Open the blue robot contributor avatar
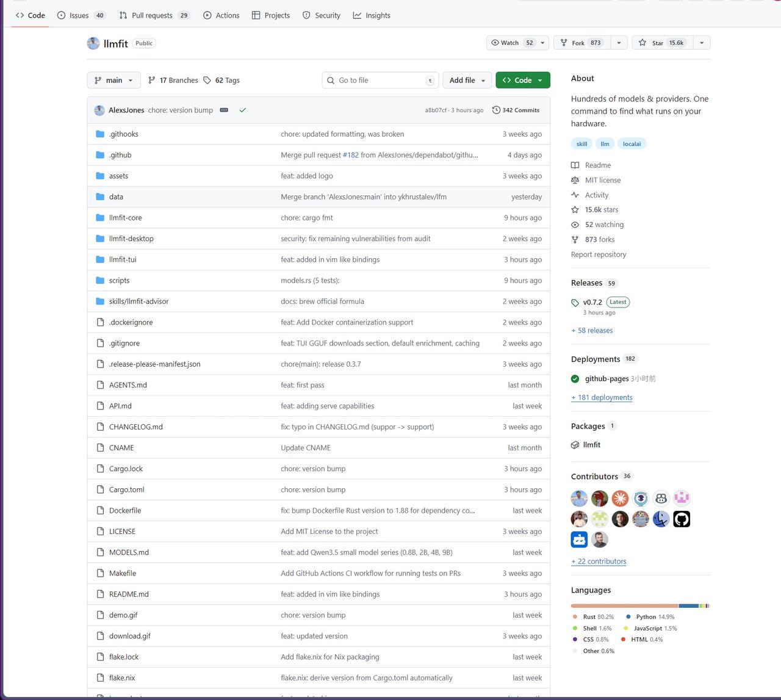 pos(580,539)
